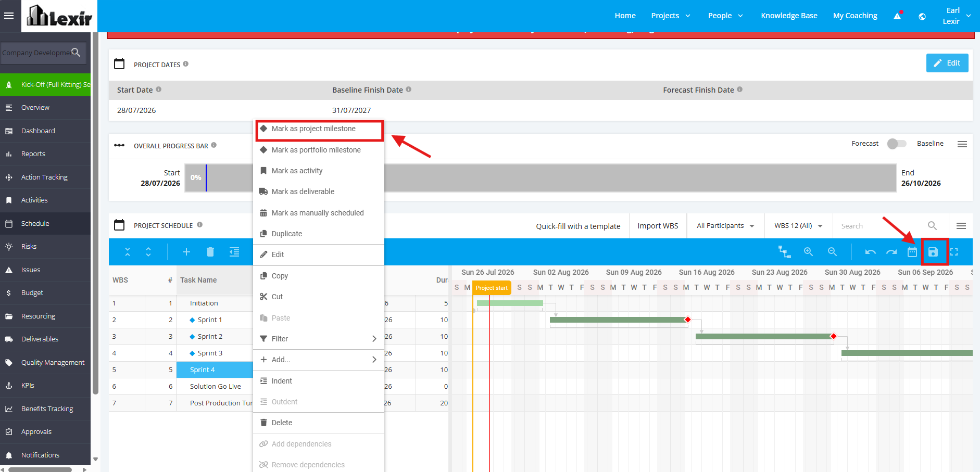Select Mark as portfolio milestone
Screen dimensions: 980x472
(319, 150)
